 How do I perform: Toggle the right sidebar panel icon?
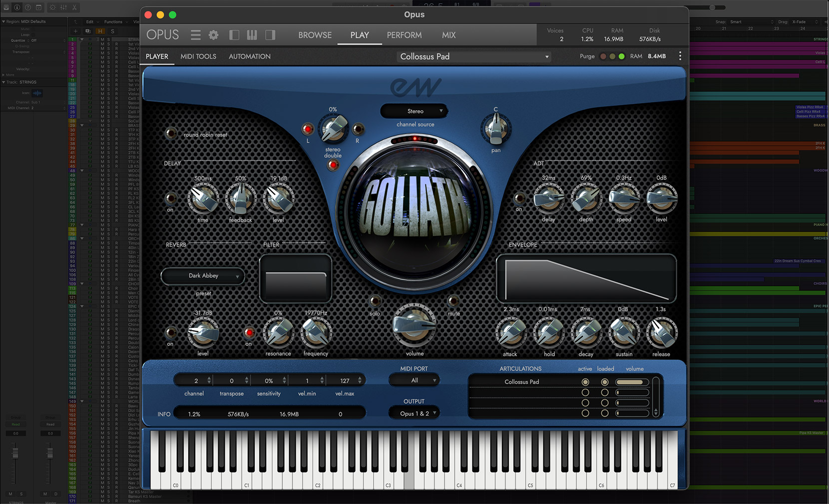pos(270,35)
